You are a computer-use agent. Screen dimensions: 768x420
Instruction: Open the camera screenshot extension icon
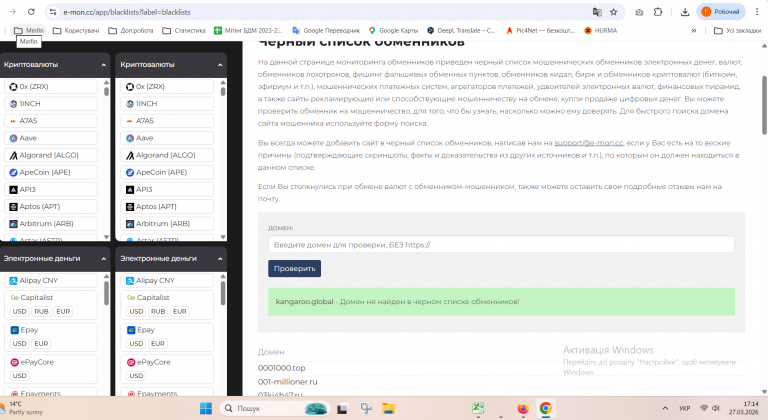pyautogui.click(x=639, y=12)
